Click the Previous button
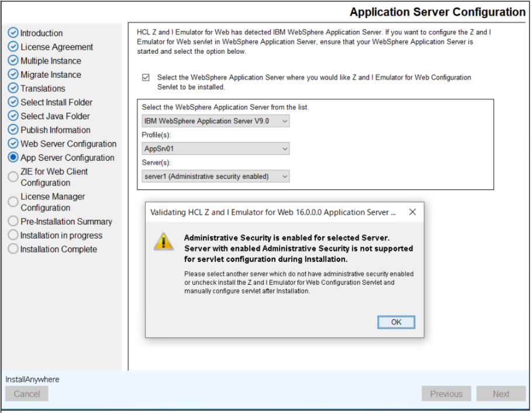The width and height of the screenshot is (532, 413). click(x=446, y=394)
